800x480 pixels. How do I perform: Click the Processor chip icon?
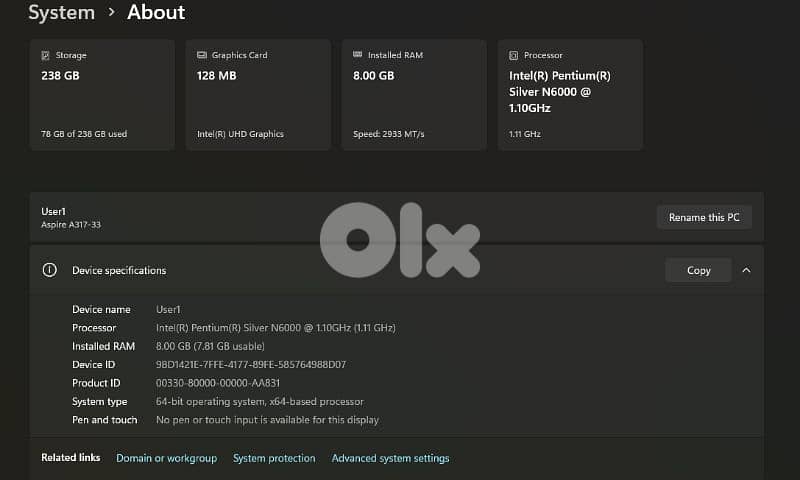point(513,56)
